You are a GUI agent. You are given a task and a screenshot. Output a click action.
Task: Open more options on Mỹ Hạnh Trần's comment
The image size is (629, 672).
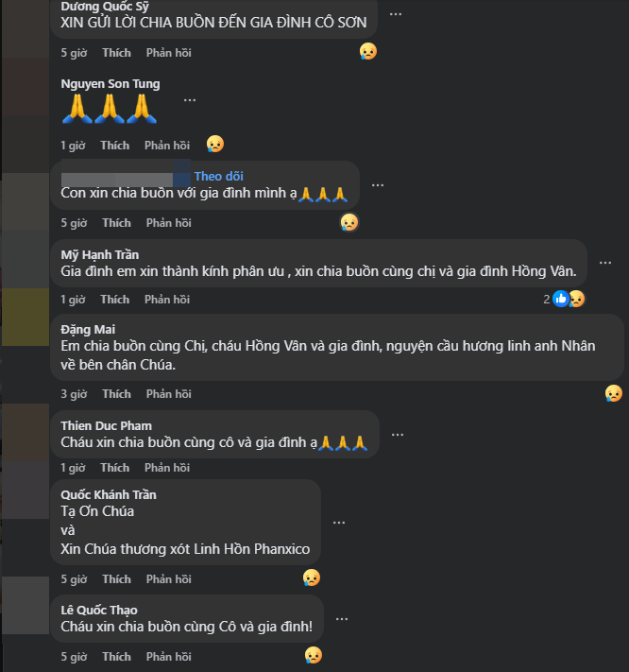pos(605,263)
